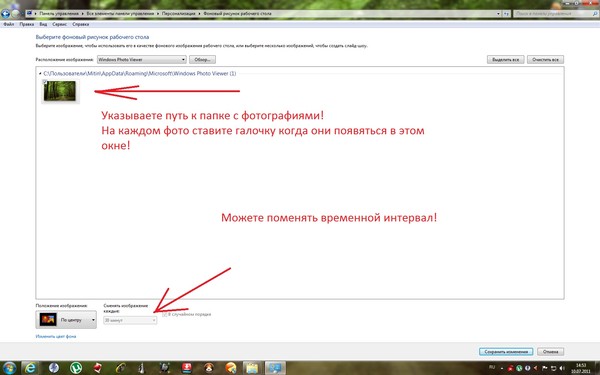The image size is (600, 375).
Task: Click 'Сохранить изменения' button
Action: [x=506, y=352]
